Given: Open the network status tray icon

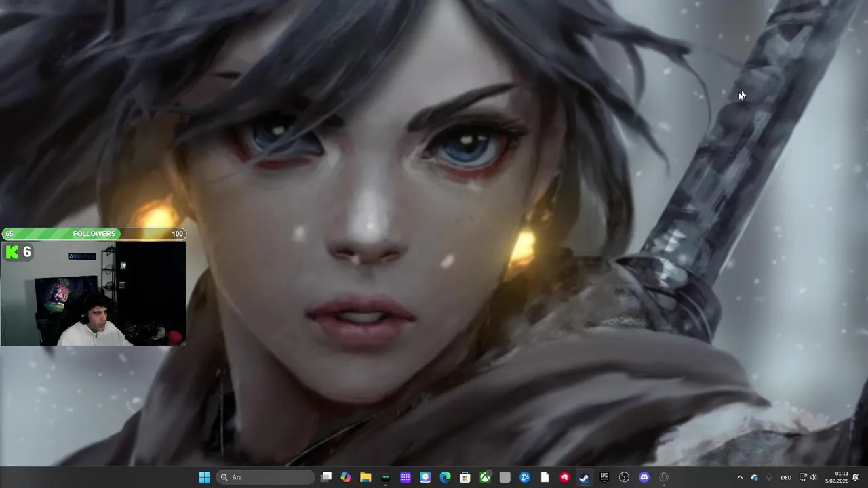Looking at the screenshot, I should (803, 477).
